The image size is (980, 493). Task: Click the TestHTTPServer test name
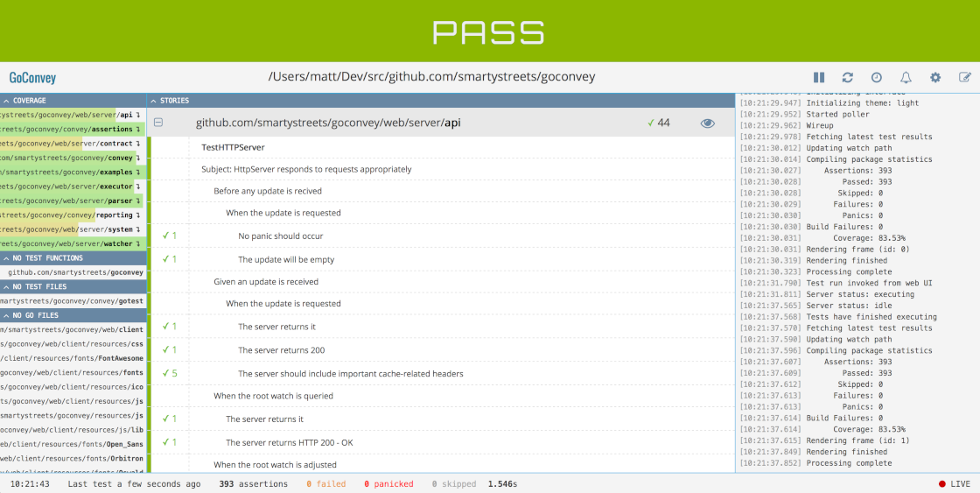pyautogui.click(x=233, y=148)
